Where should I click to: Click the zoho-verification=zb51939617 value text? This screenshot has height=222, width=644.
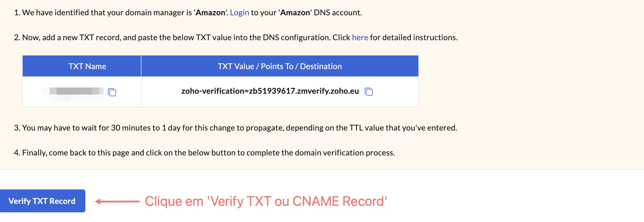[x=270, y=91]
